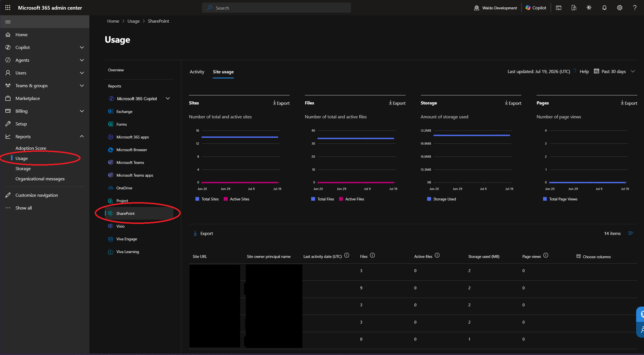Click the Exchange report icon
The image size is (644, 355).
(111, 111)
